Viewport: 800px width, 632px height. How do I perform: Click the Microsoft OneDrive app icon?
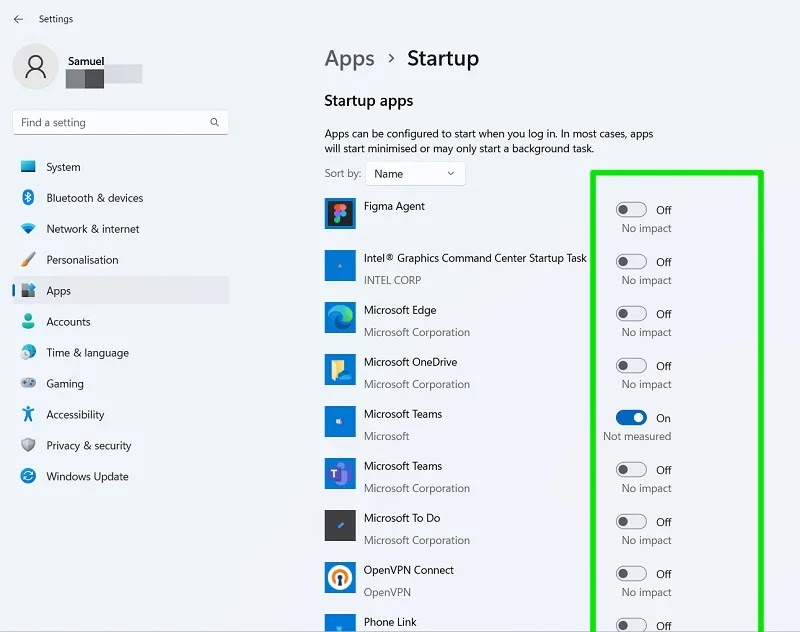[340, 370]
